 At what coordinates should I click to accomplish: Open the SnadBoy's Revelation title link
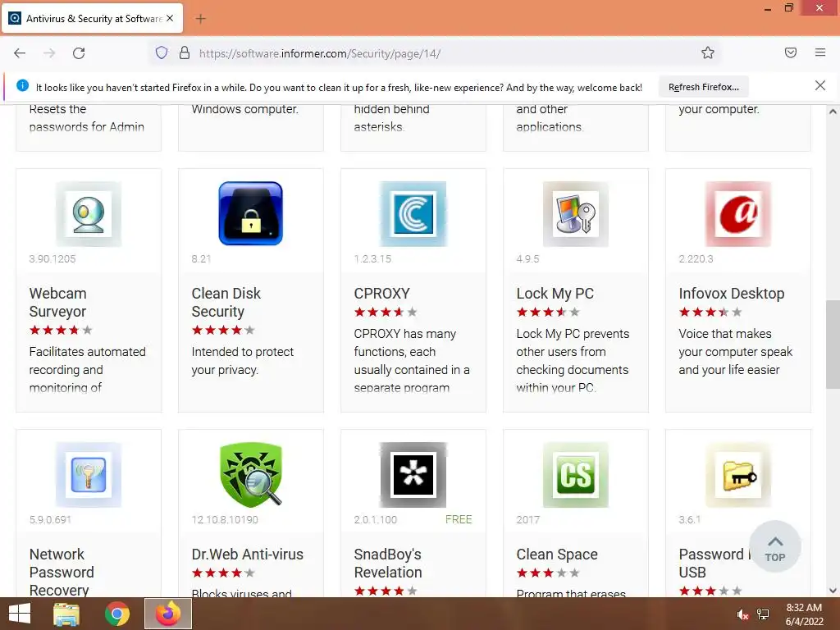click(x=388, y=563)
